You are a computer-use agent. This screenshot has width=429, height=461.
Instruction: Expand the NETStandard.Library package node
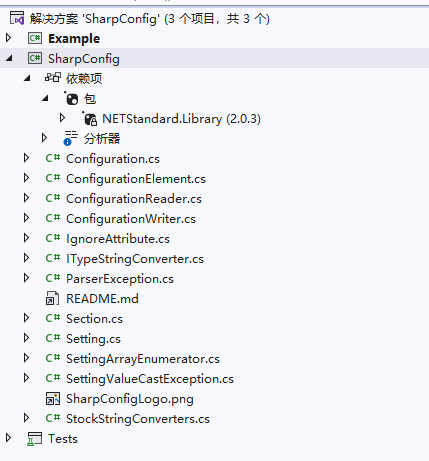[x=62, y=118]
